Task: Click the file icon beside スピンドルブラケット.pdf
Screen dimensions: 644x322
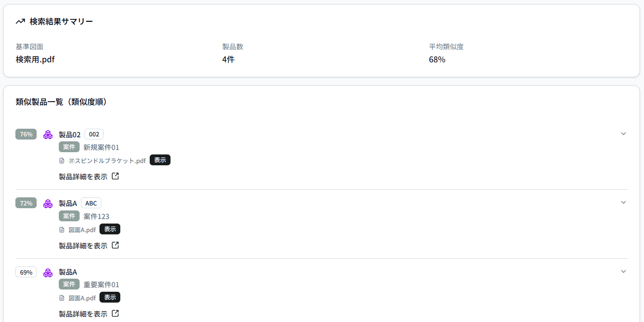Action: tap(62, 161)
